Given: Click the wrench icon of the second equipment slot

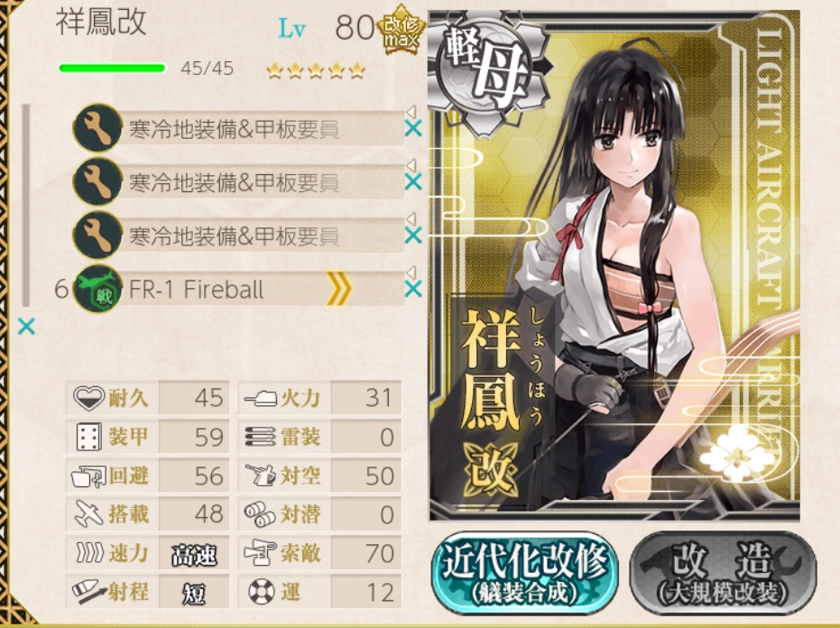Looking at the screenshot, I should click(97, 181).
